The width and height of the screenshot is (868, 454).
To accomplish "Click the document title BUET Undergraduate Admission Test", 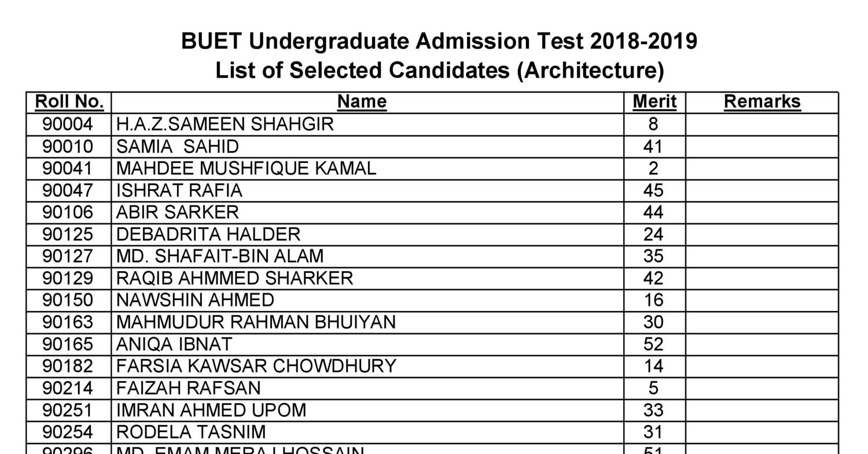I will point(439,42).
